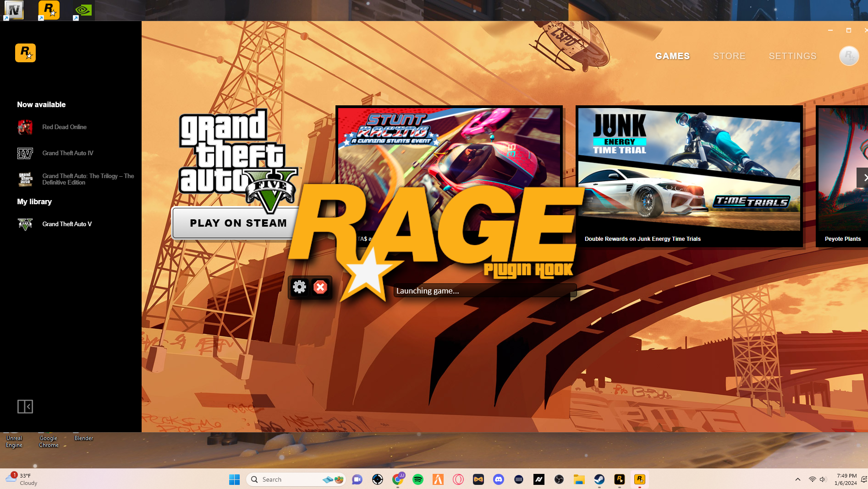
Task: Cancel launch with the red X icon
Action: [x=320, y=287]
